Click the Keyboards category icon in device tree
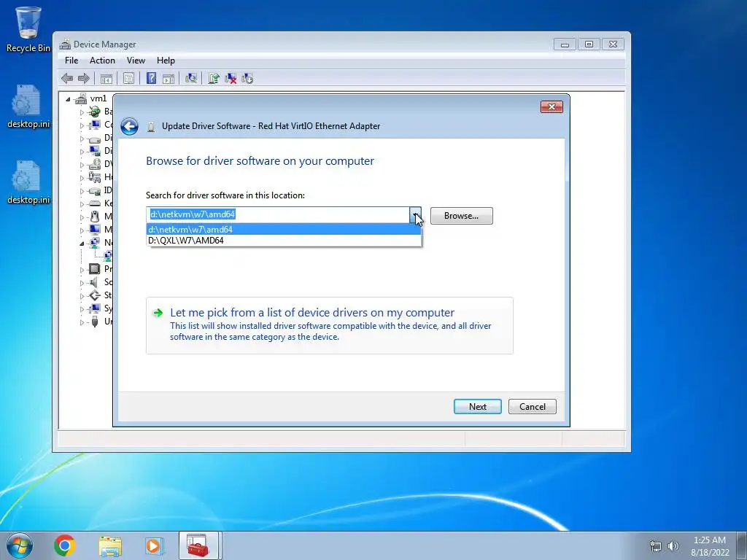Image resolution: width=747 pixels, height=560 pixels. tap(95, 203)
